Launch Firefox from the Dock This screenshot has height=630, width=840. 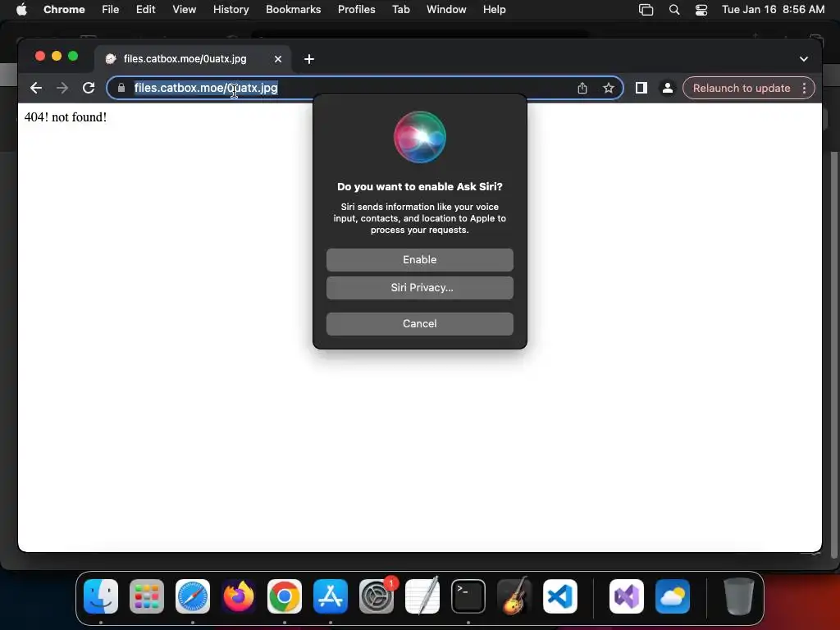click(x=239, y=596)
